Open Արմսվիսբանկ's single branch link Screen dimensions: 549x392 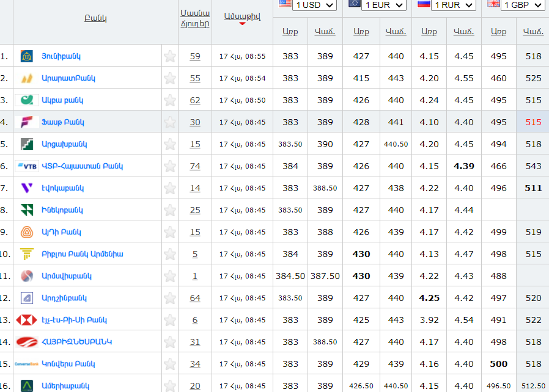tap(195, 276)
